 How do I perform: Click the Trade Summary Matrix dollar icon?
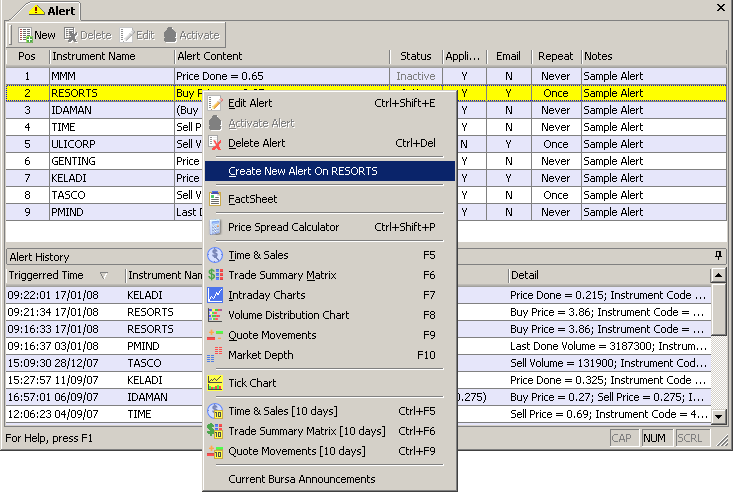pyautogui.click(x=215, y=275)
